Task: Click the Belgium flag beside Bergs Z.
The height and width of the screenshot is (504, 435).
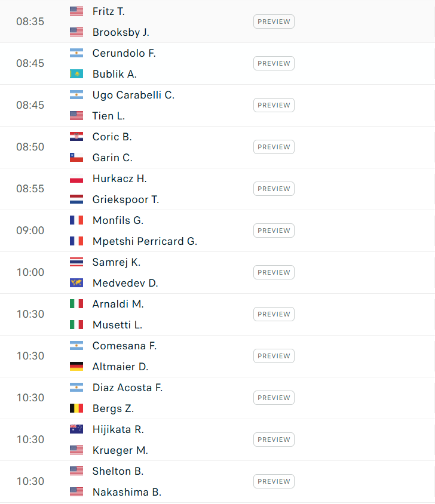Action: pos(76,408)
